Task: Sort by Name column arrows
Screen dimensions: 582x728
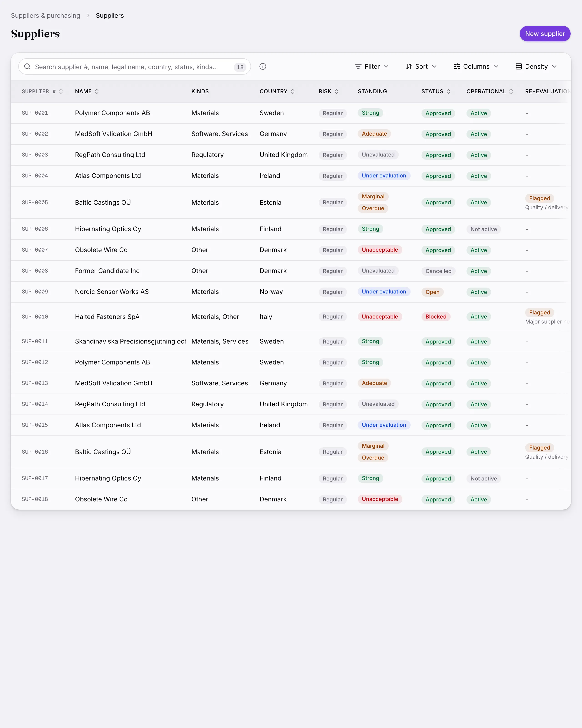Action: [97, 91]
